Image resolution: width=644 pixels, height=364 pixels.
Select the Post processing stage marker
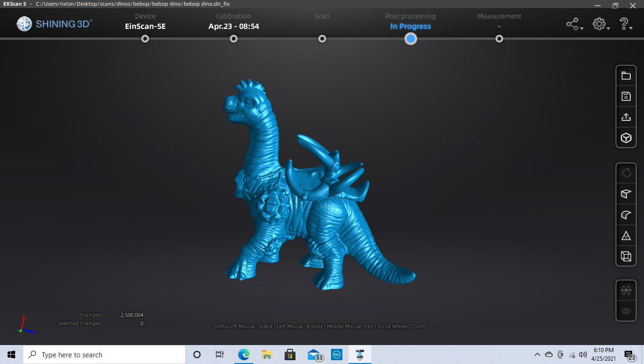click(411, 39)
